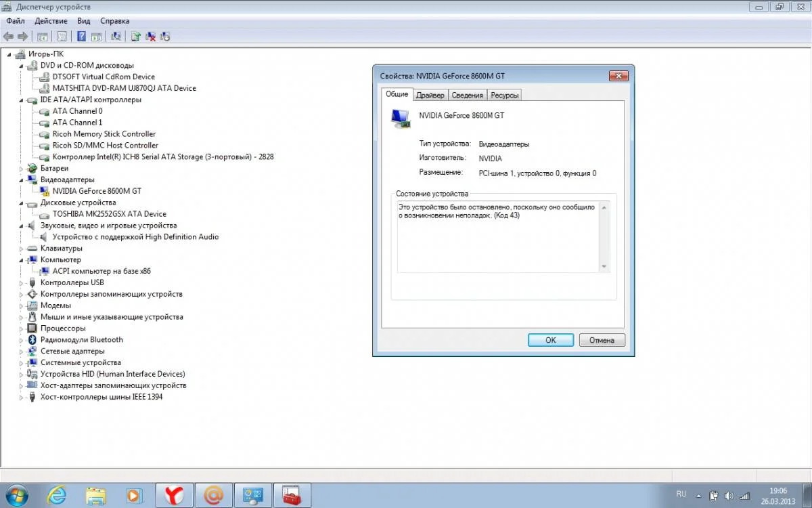This screenshot has width=812, height=508.
Task: Click the action pane toolbar icon
Action: click(x=96, y=37)
